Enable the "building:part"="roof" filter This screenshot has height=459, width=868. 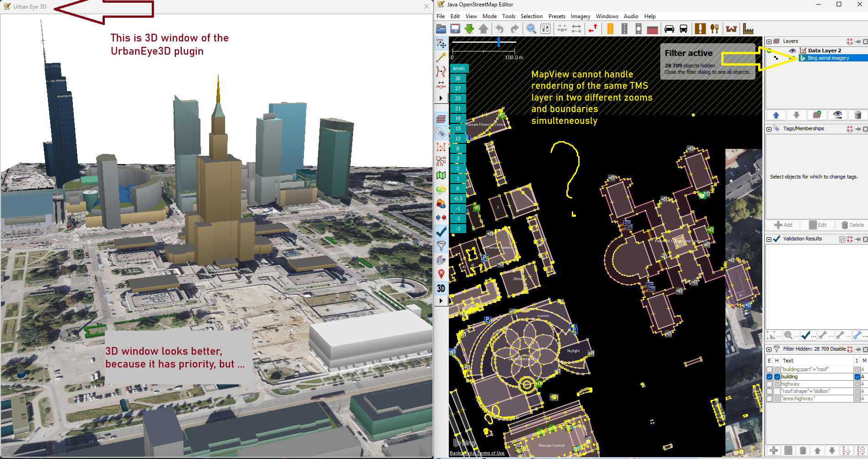point(770,370)
